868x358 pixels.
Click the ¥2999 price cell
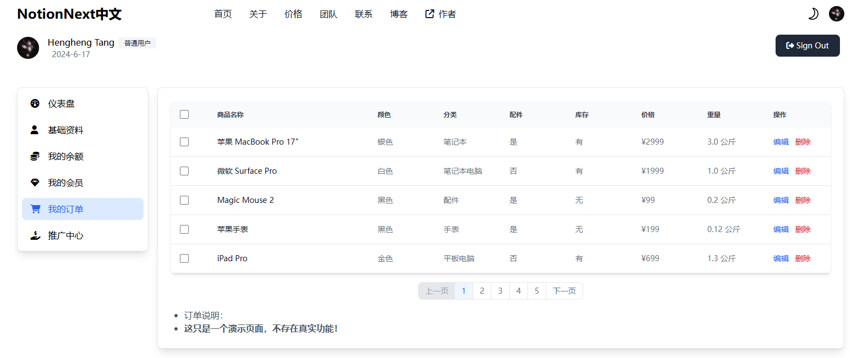(x=652, y=142)
